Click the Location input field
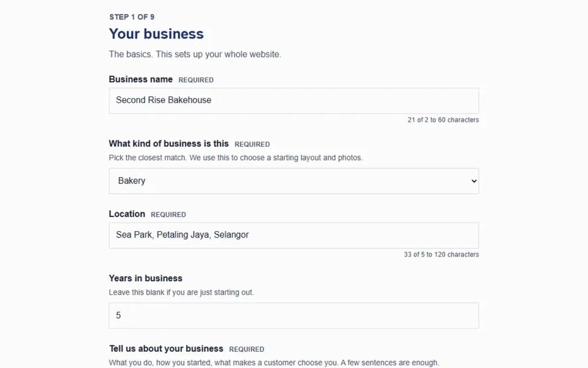This screenshot has height=368, width=588. pos(293,235)
